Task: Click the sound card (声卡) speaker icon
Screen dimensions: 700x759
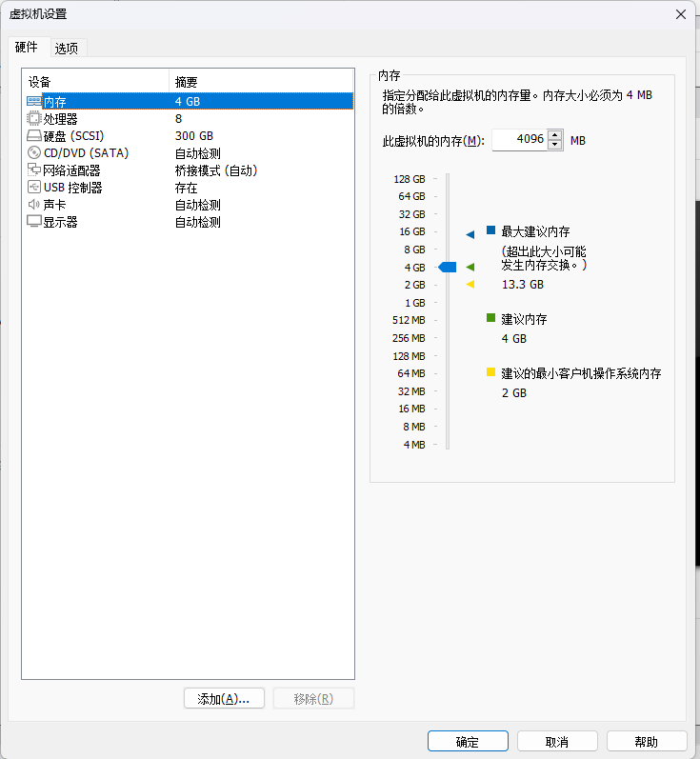Action: click(34, 205)
